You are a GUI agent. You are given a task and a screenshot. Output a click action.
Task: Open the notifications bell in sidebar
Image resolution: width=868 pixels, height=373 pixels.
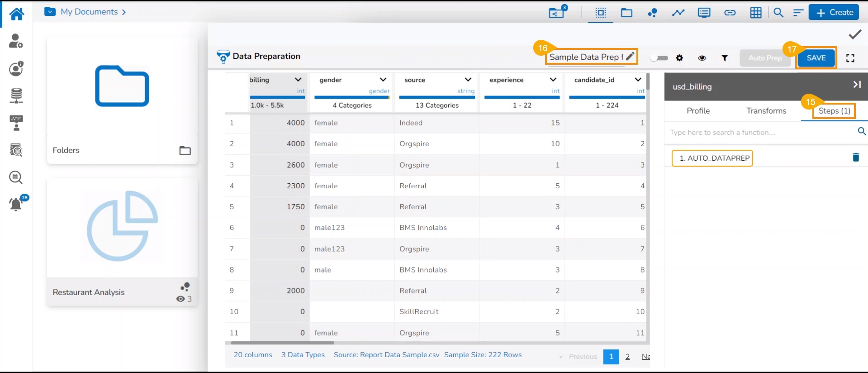tap(16, 204)
